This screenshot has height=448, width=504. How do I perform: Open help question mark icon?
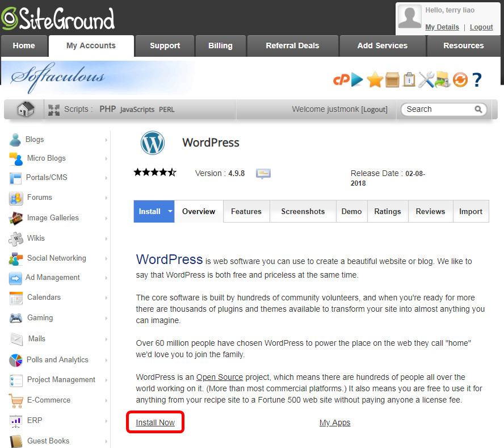click(477, 79)
